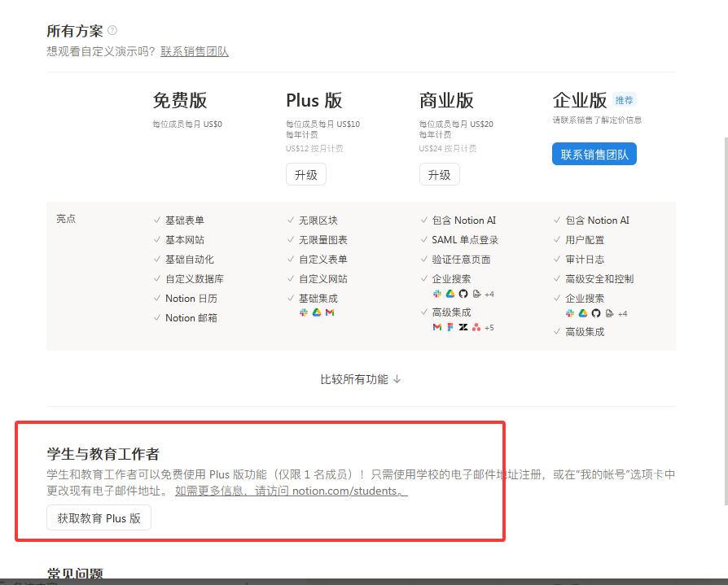Click the Google Drive icon under 企业版 企业搜索
This screenshot has height=585, width=728.
coord(583,313)
